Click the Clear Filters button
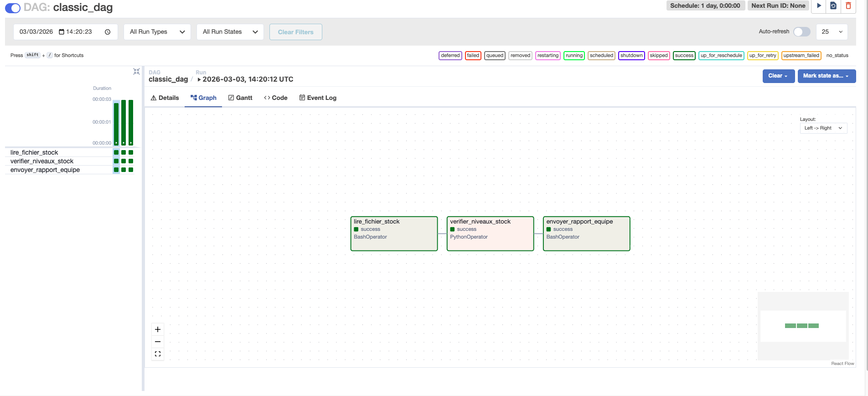Viewport: 868px width, 396px height. [296, 32]
